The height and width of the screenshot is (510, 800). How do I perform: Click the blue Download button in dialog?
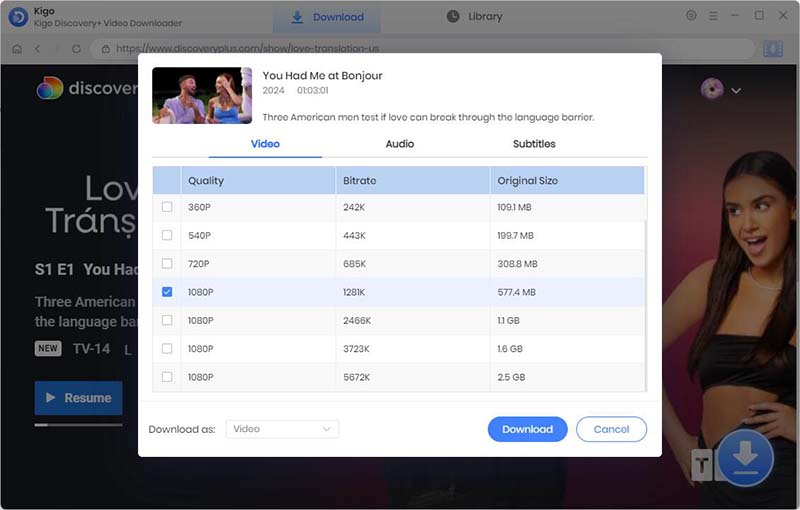(528, 429)
